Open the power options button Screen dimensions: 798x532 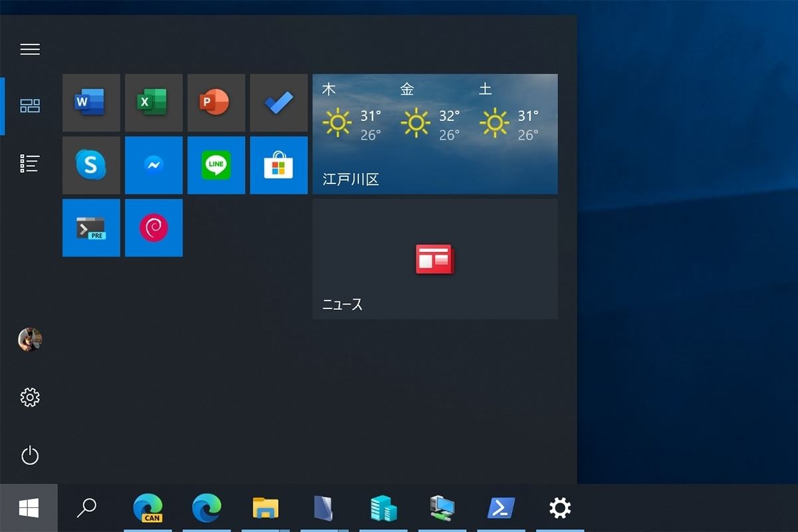tap(30, 456)
